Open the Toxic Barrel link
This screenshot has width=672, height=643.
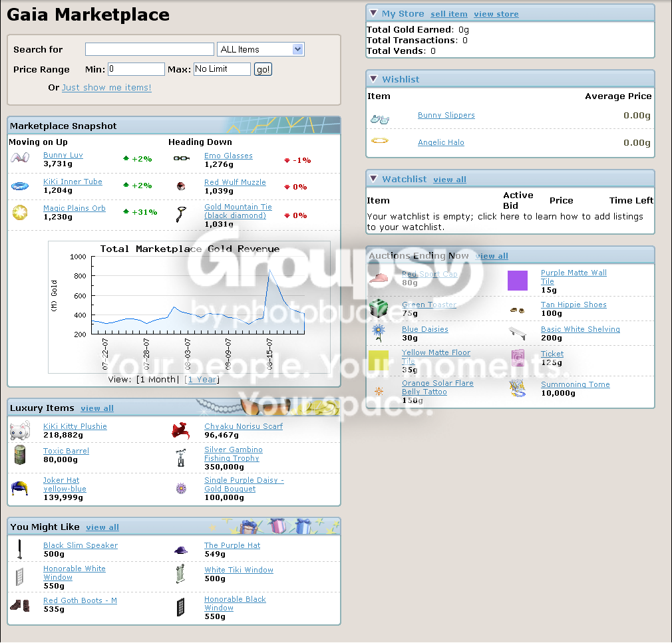(66, 451)
